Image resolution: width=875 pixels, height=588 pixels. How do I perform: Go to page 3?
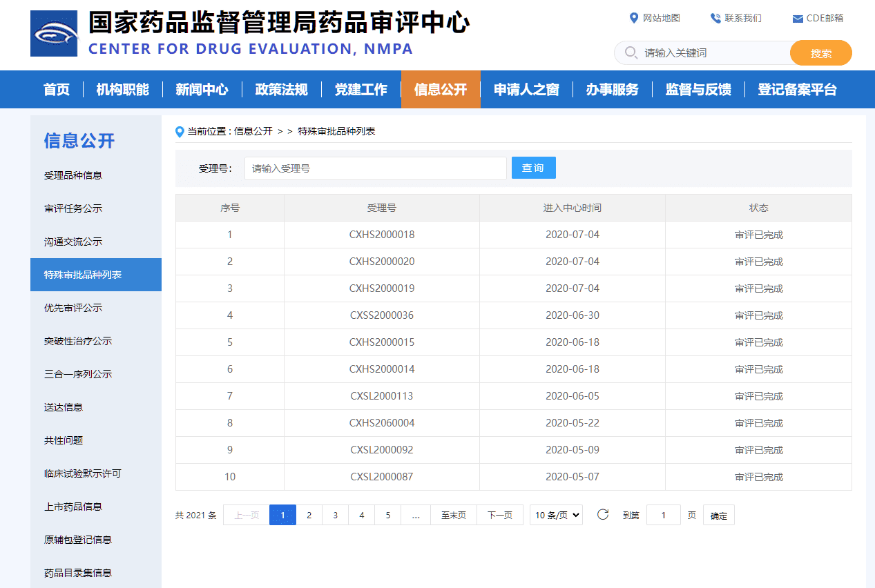(x=336, y=515)
